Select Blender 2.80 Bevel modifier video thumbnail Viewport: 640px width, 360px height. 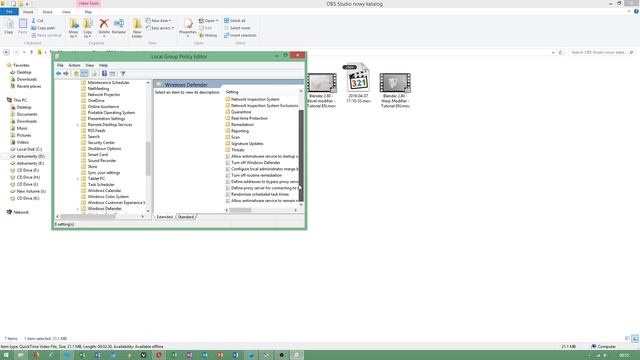tap(322, 83)
